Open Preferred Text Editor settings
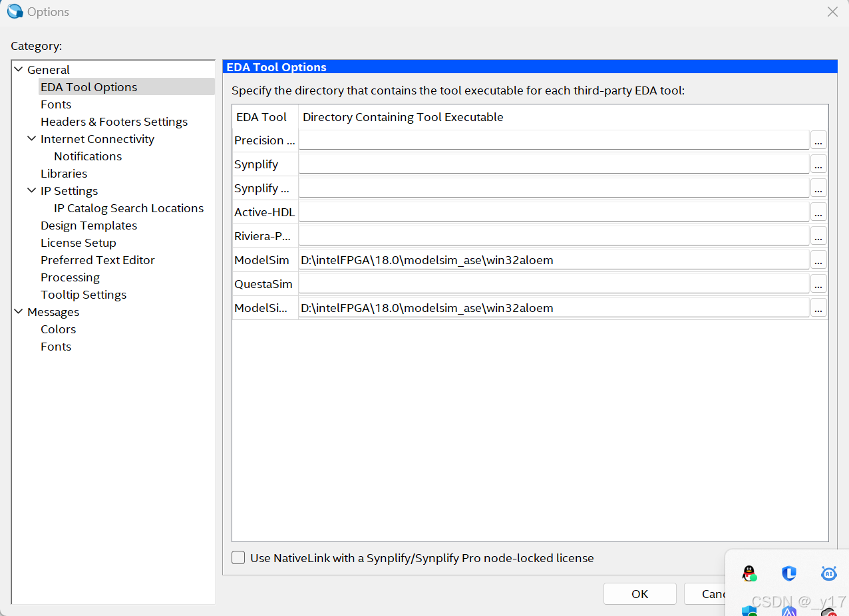 [x=97, y=260]
